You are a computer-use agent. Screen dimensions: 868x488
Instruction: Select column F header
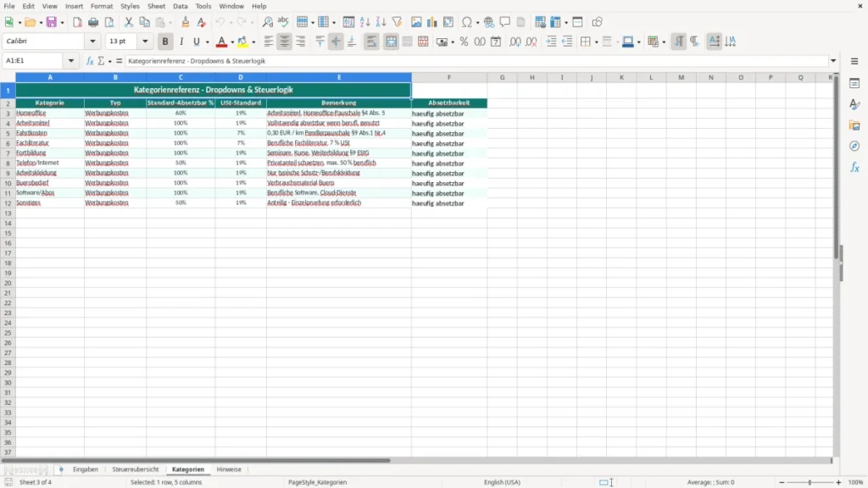(449, 77)
